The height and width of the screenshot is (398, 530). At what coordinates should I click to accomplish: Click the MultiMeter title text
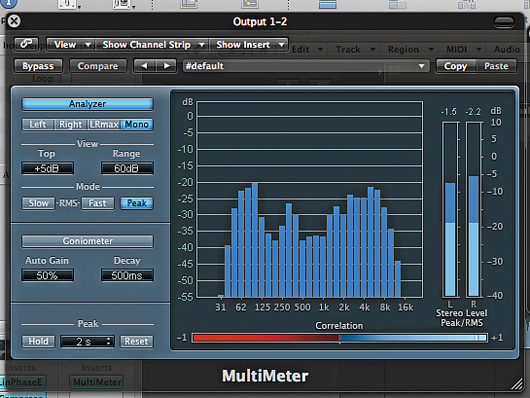coord(265,376)
